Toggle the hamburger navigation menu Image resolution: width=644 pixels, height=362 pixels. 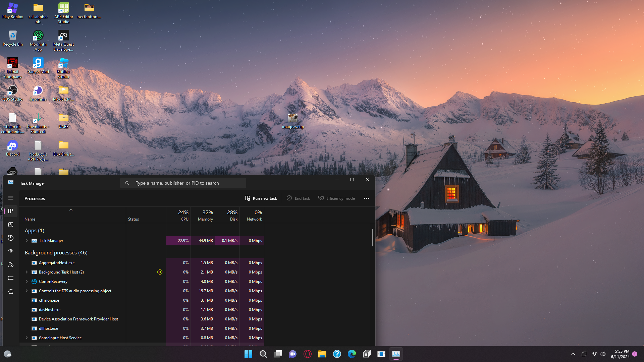coord(11,198)
